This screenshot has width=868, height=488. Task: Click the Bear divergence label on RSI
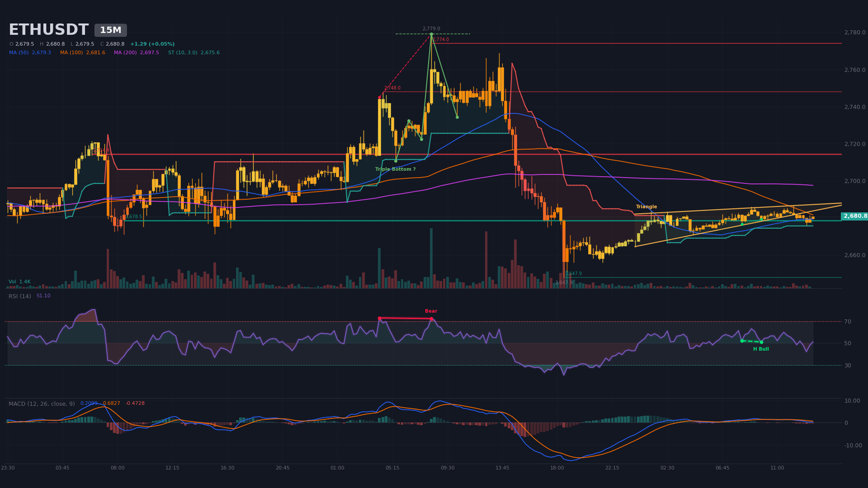[431, 311]
